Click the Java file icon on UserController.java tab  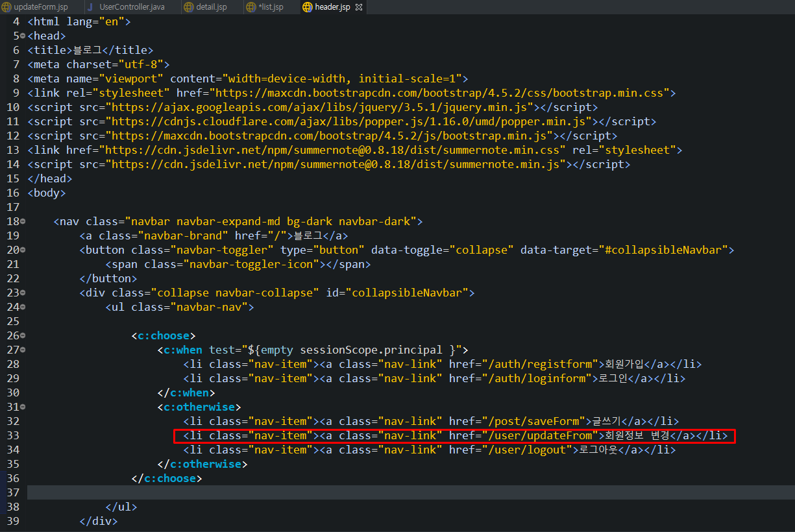point(92,7)
